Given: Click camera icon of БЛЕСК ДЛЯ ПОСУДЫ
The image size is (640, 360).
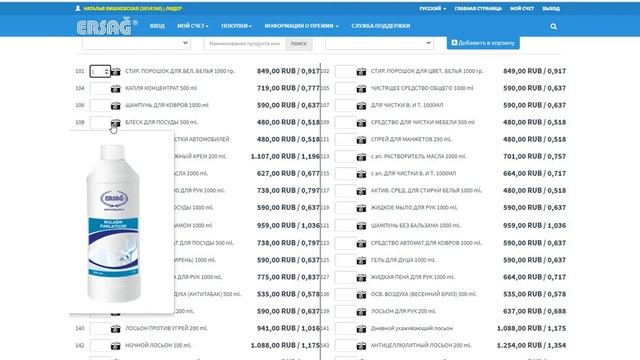Looking at the screenshot, I should (116, 122).
